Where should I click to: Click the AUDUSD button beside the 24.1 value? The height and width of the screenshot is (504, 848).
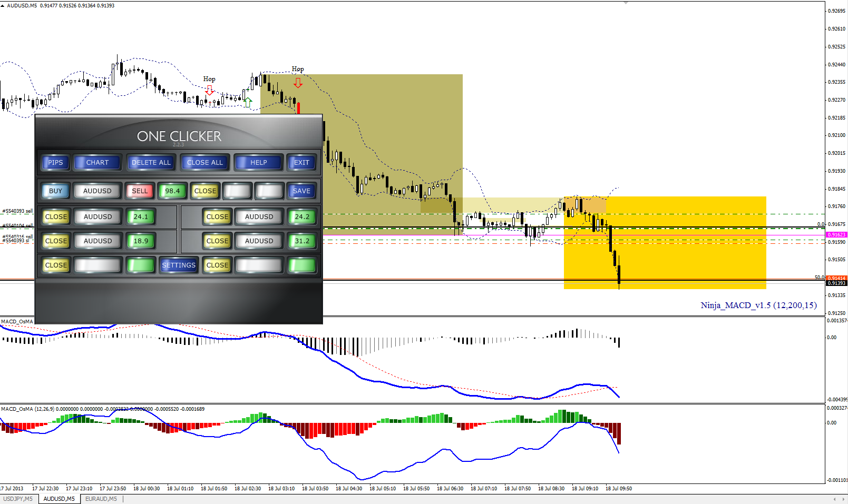[x=98, y=217]
